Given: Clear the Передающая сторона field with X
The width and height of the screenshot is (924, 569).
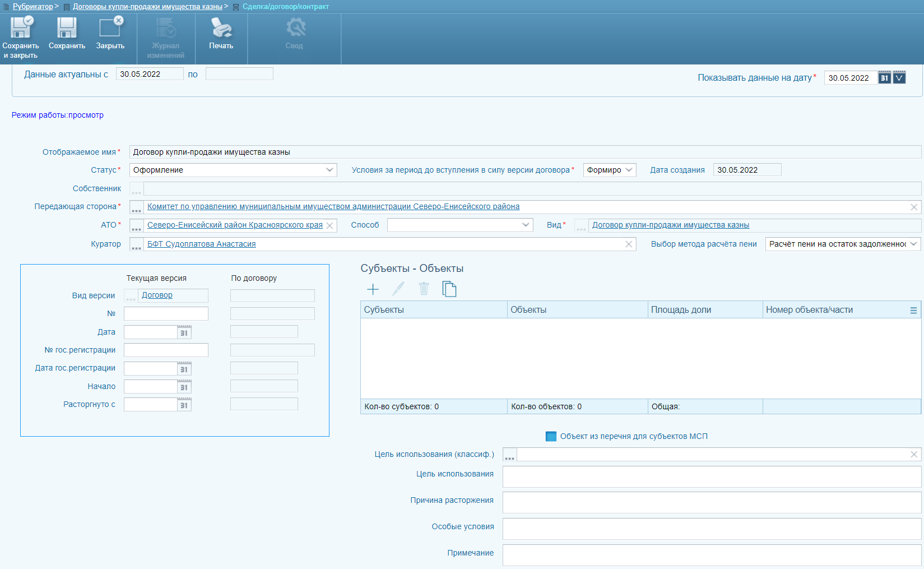Looking at the screenshot, I should tap(914, 207).
